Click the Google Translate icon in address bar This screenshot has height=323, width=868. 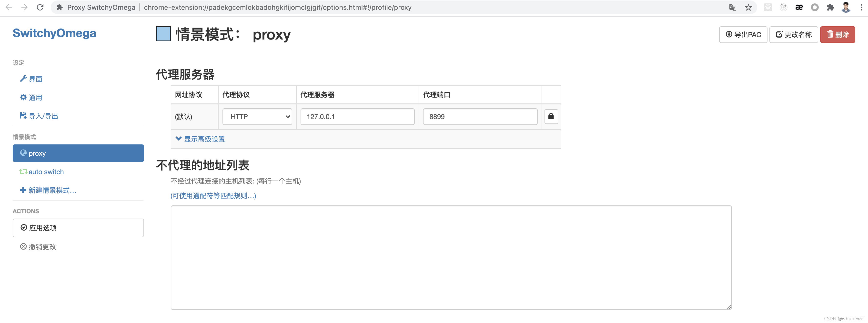733,7
